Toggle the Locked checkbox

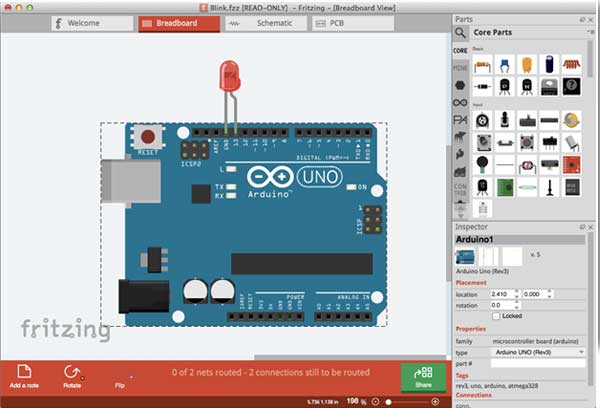pyautogui.click(x=496, y=316)
